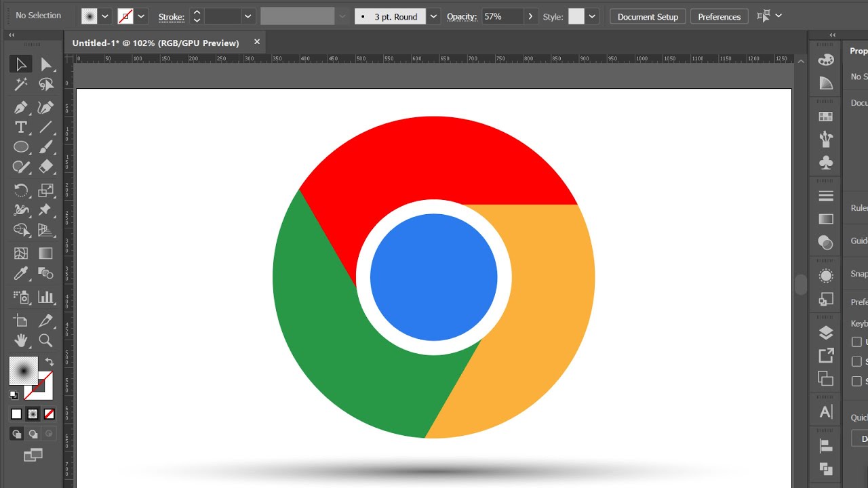Select the Direct Selection tool
Image resolution: width=868 pixels, height=488 pixels.
tap(46, 64)
